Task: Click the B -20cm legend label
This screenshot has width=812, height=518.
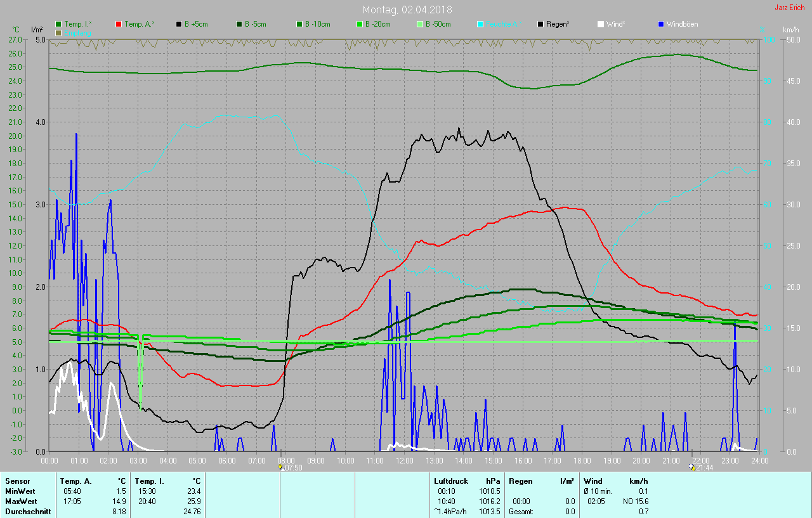Action: tap(377, 24)
